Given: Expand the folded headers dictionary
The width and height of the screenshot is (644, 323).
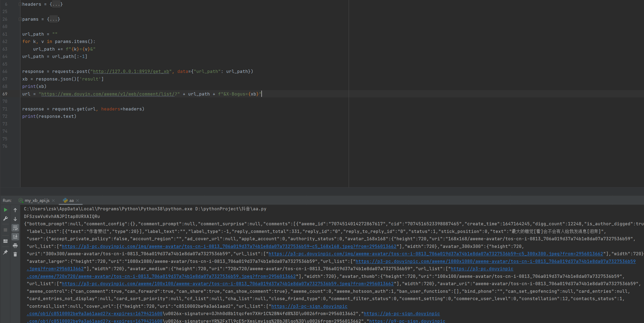Looking at the screenshot, I should click(20, 4).
